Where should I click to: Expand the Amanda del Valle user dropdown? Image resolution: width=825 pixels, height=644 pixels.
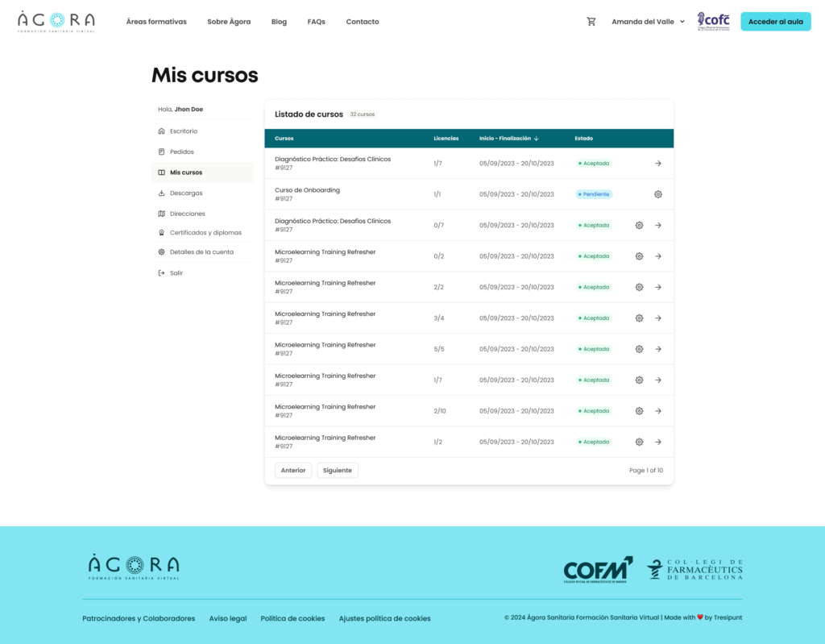[648, 22]
